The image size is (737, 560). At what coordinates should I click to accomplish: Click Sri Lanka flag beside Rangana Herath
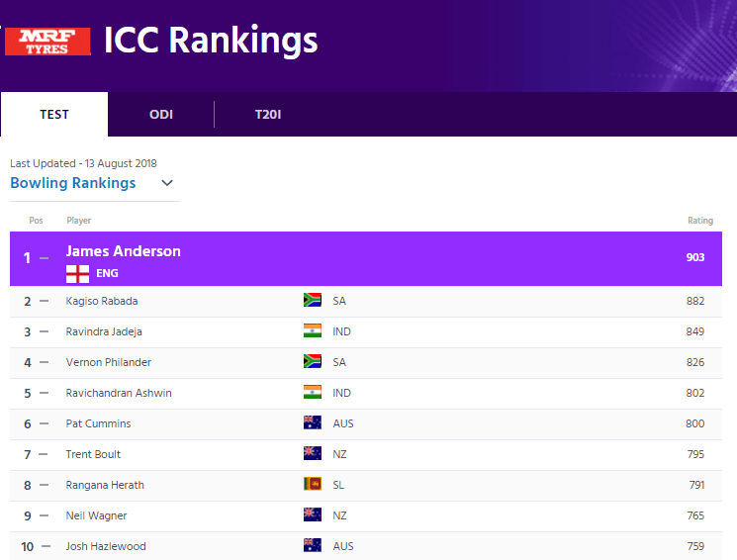[x=313, y=485]
